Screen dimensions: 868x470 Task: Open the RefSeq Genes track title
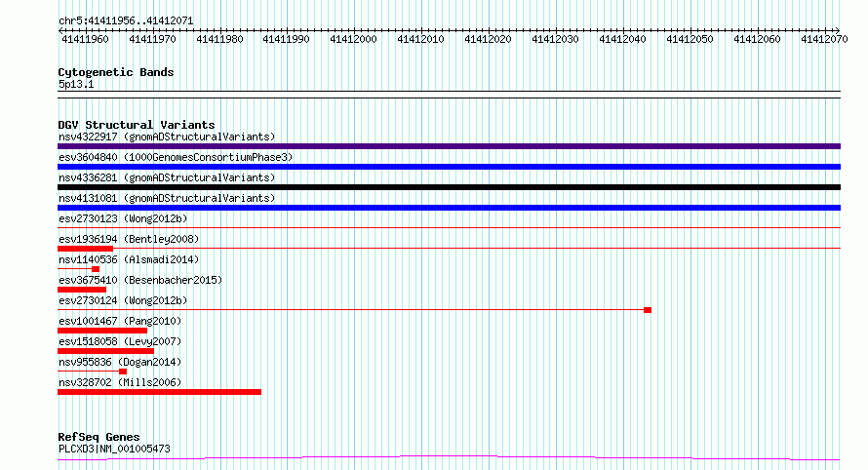99,437
